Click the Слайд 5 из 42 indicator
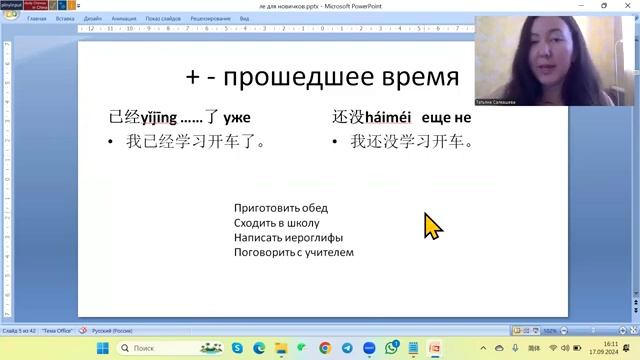 19,331
